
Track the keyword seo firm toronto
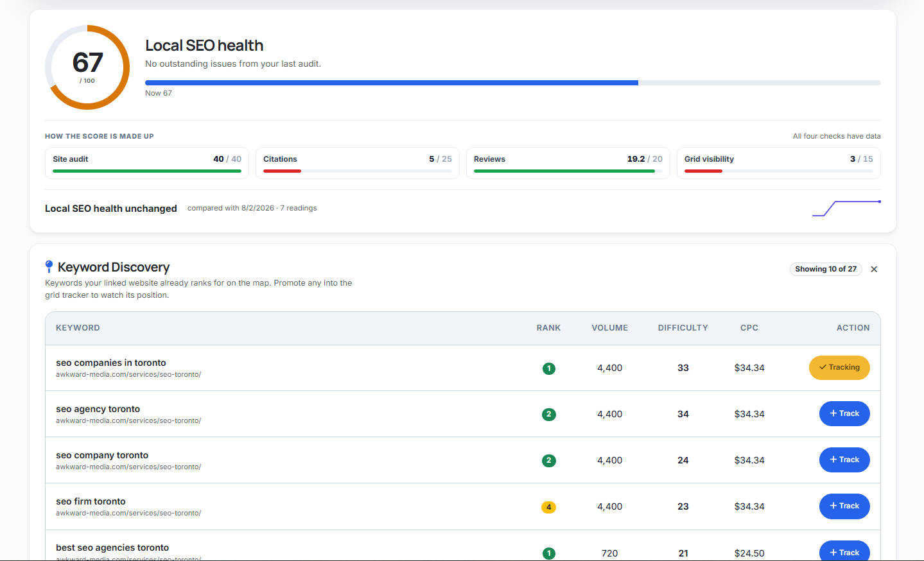[844, 506]
